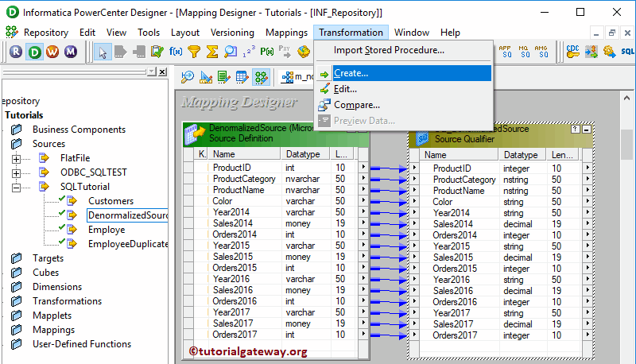636x364 pixels.
Task: Click the clipboard checkmark transformation icon
Action: (x=157, y=52)
